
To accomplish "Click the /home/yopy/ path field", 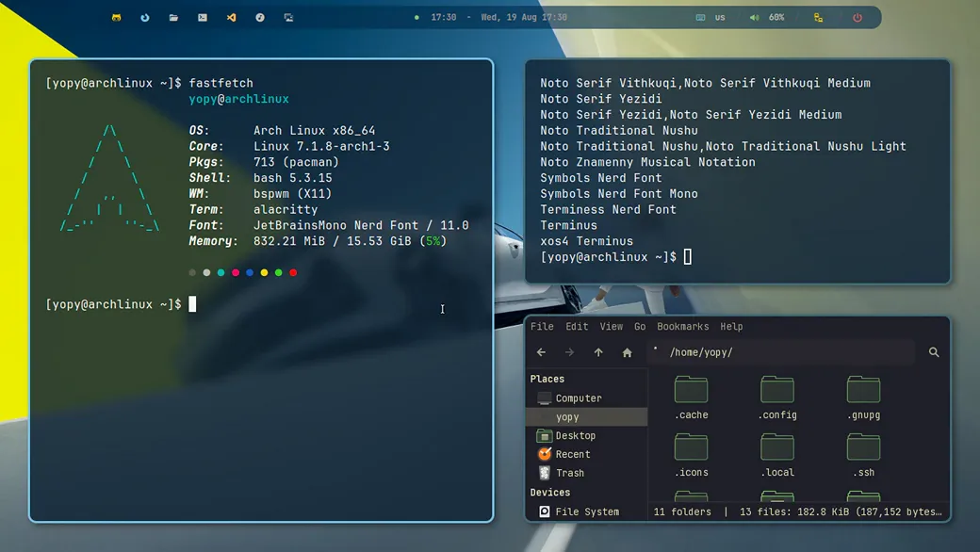I will pos(781,352).
